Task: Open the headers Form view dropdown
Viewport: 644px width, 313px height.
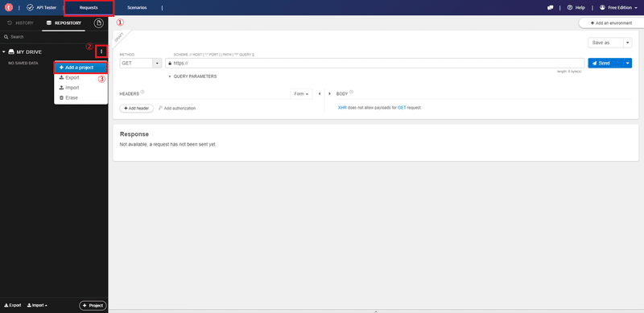Action: click(x=301, y=94)
